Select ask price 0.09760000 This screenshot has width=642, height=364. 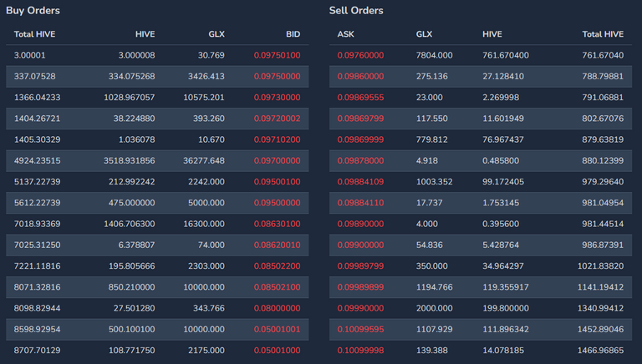click(361, 55)
